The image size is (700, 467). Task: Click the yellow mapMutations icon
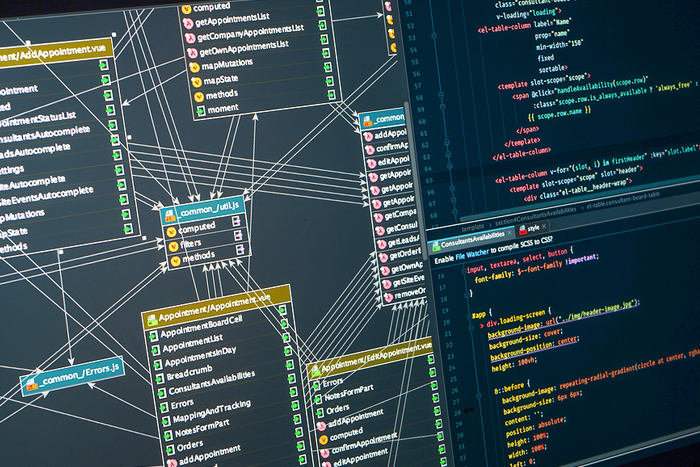point(194,66)
